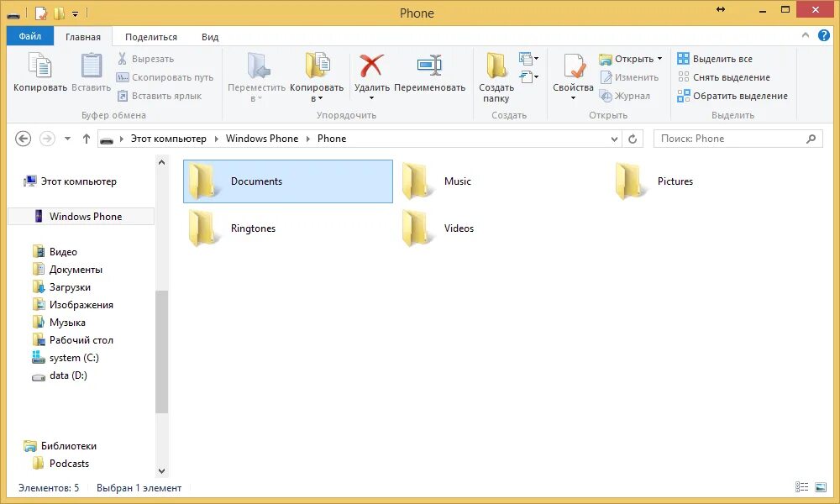Click the search magnifier icon

pyautogui.click(x=811, y=139)
